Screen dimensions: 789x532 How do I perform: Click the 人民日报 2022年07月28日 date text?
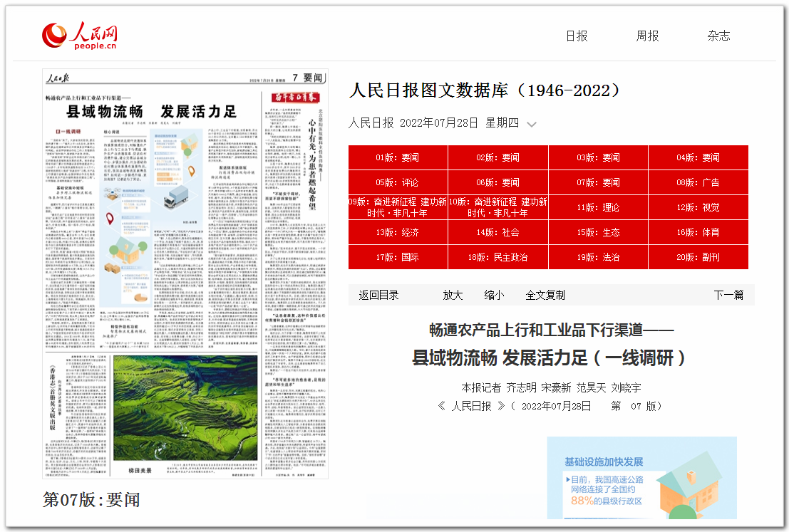[x=434, y=123]
